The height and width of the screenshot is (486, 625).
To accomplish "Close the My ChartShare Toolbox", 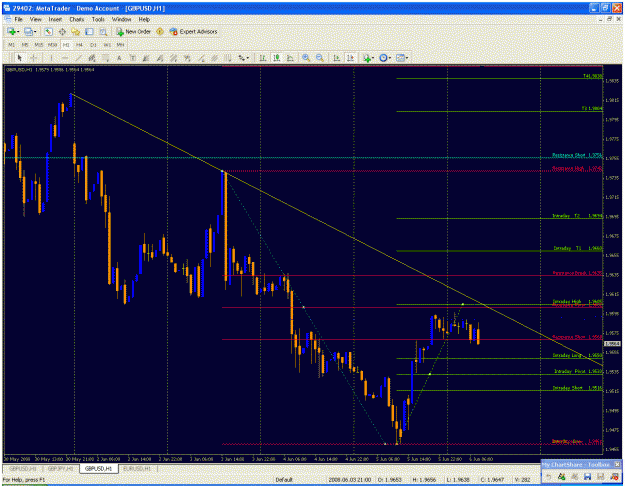I will tap(617, 464).
